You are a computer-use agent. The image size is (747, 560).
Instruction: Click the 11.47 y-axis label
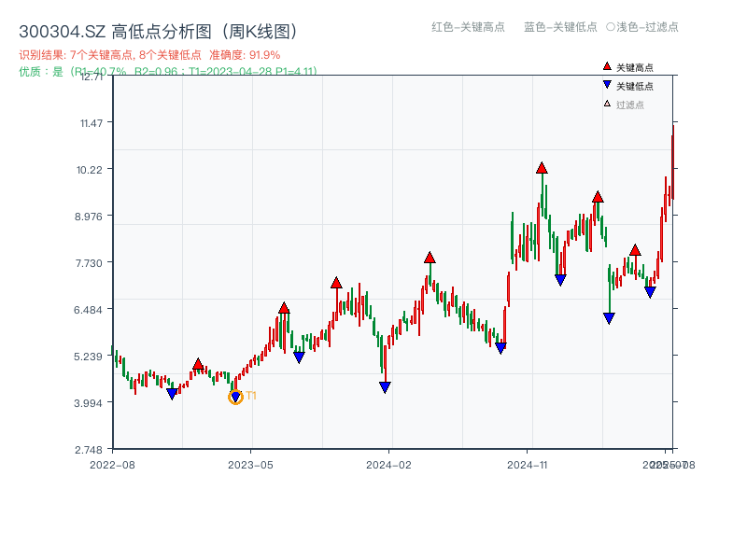[x=92, y=123]
